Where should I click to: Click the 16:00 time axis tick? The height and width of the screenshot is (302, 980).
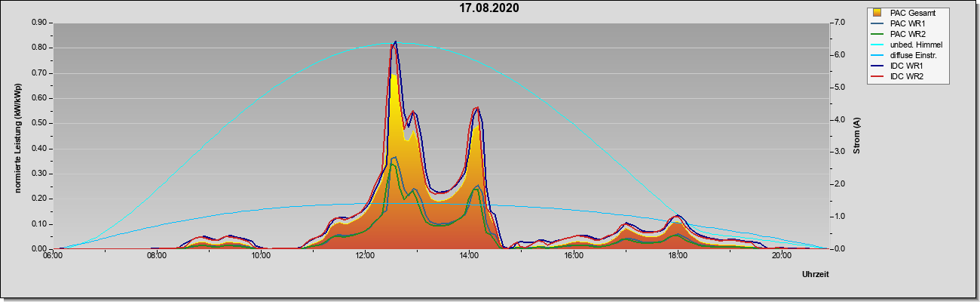pos(573,255)
